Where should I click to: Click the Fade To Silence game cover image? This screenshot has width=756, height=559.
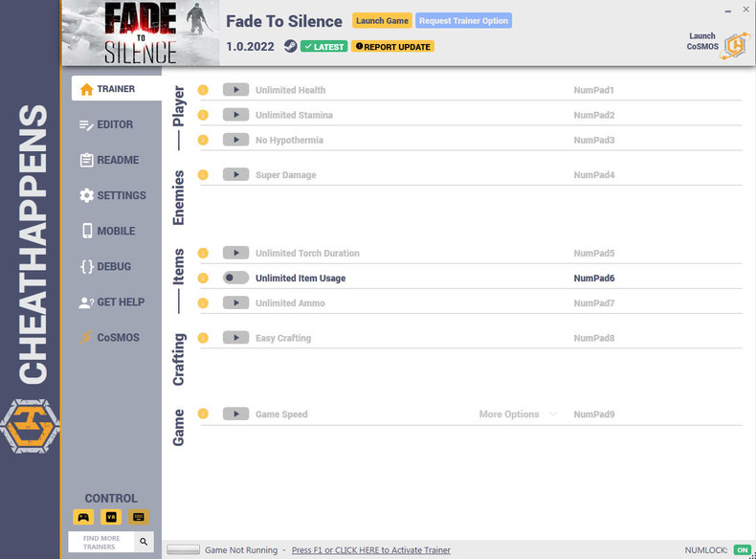pos(141,33)
